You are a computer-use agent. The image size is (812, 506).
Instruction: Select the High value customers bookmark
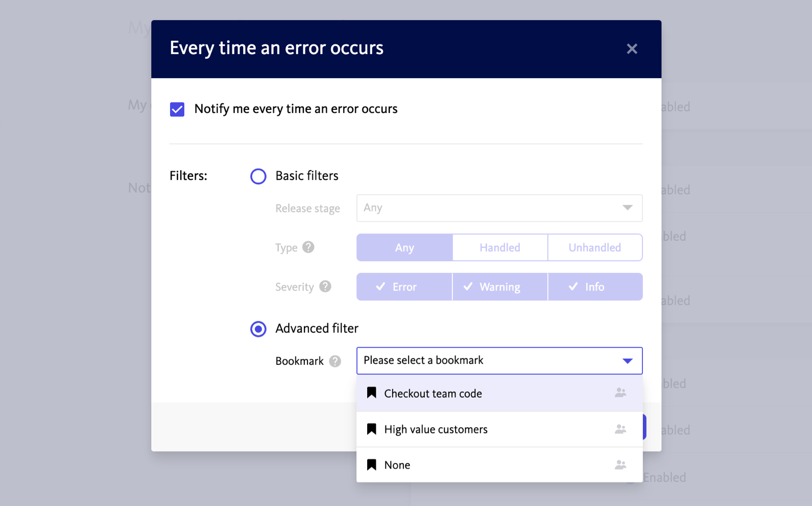click(x=499, y=429)
